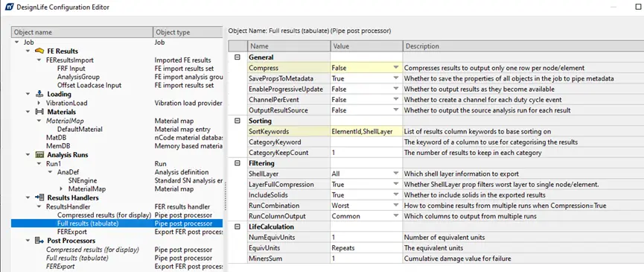Image resolution: width=644 pixels, height=272 pixels.
Task: Click the FE Results category icon
Action: click(39, 51)
